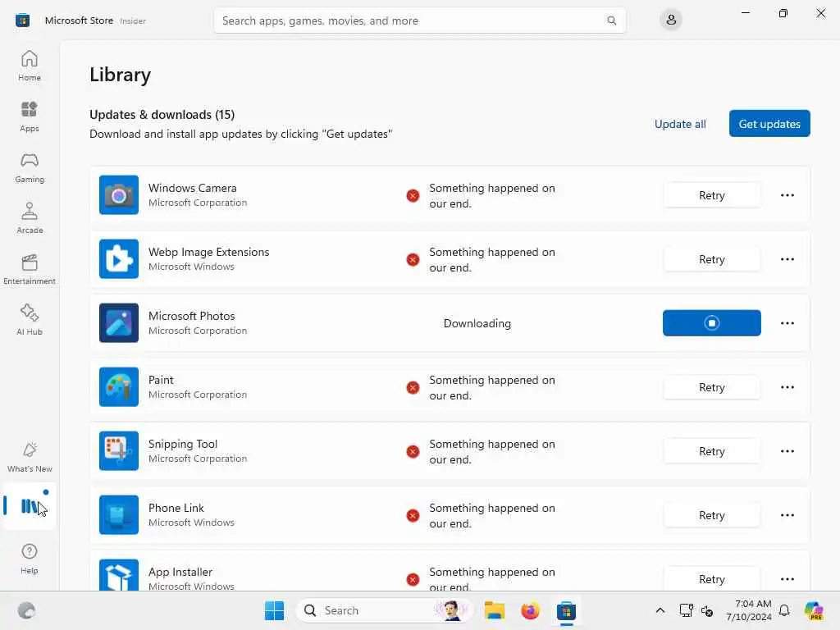Open the Entertainment section

(30, 269)
